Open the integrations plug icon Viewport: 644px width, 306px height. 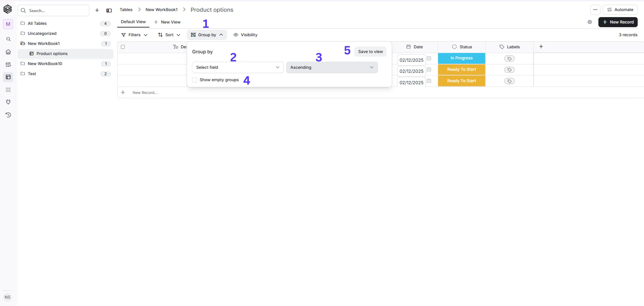tap(8, 102)
